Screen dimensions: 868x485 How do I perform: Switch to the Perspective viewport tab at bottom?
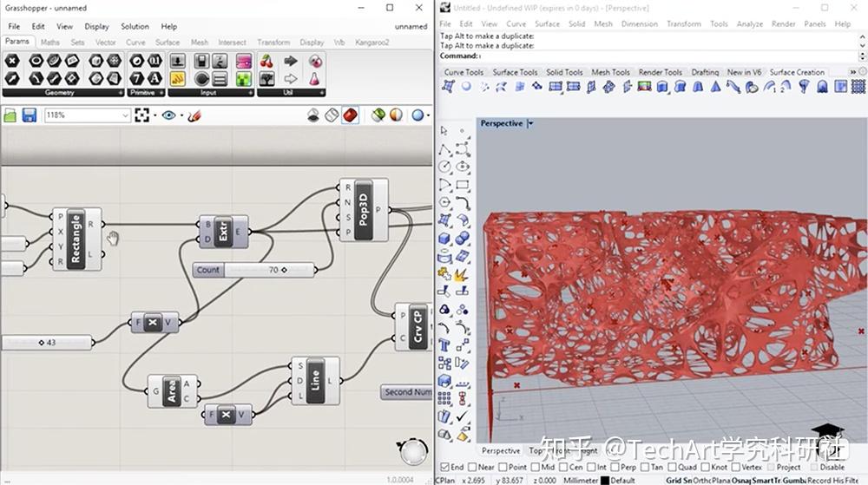pos(501,450)
